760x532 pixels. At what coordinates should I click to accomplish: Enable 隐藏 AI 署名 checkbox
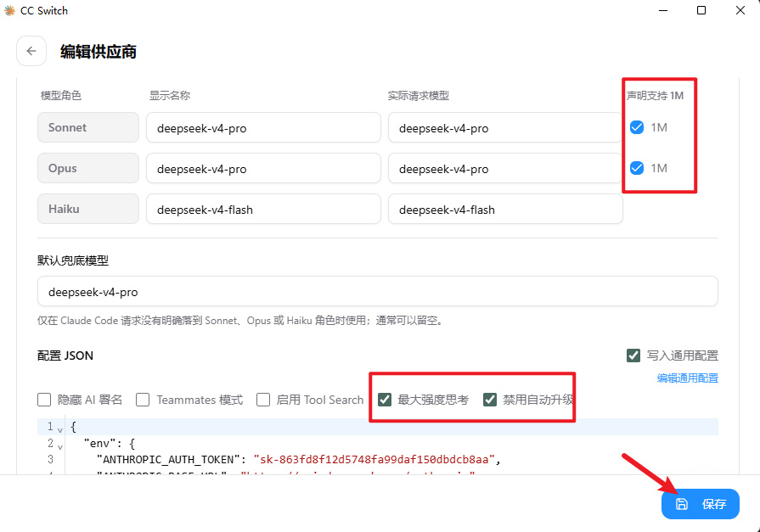coord(44,400)
